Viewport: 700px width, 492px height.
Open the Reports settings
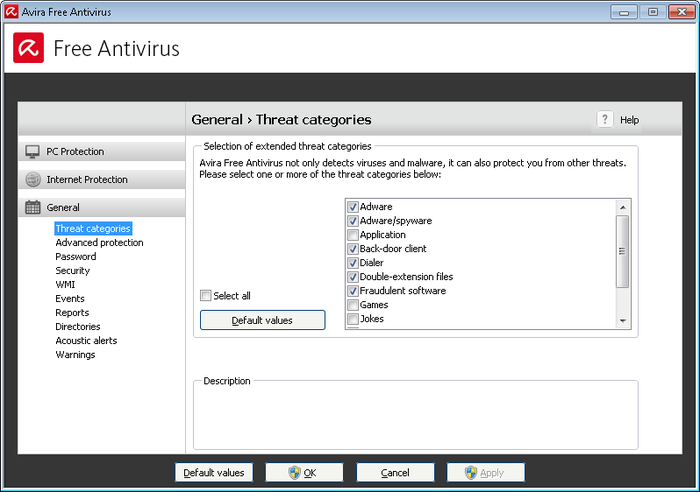(x=72, y=313)
